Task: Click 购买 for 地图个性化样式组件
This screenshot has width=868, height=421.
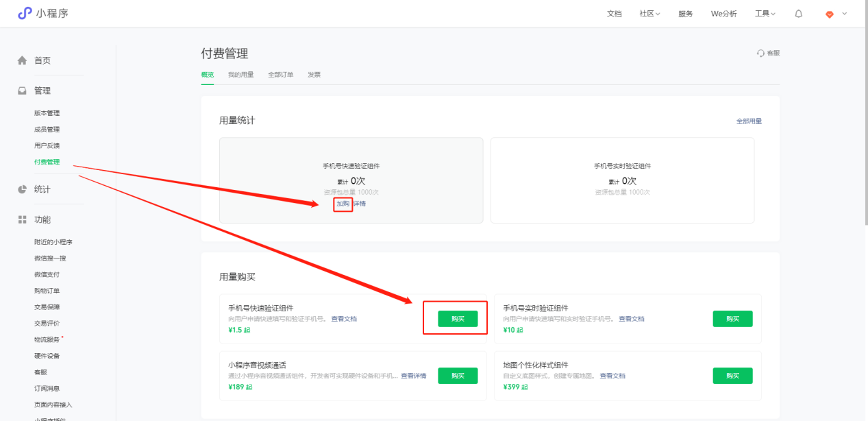Action: [732, 376]
